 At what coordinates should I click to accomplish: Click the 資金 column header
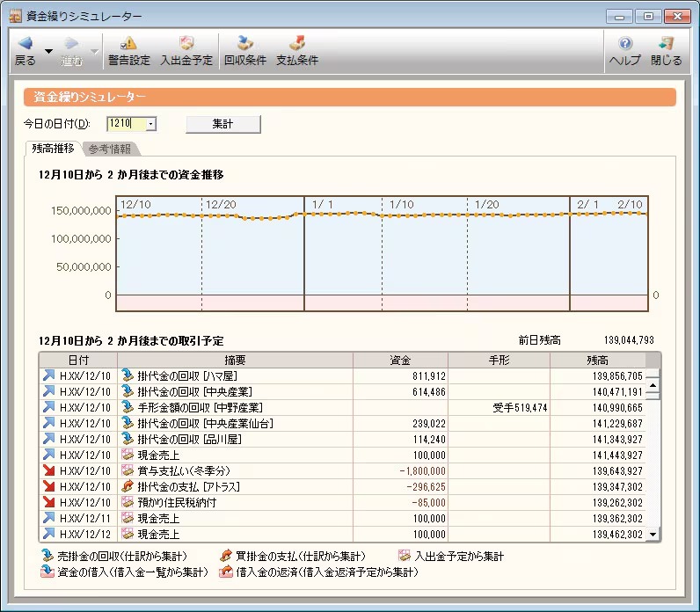[x=400, y=360]
